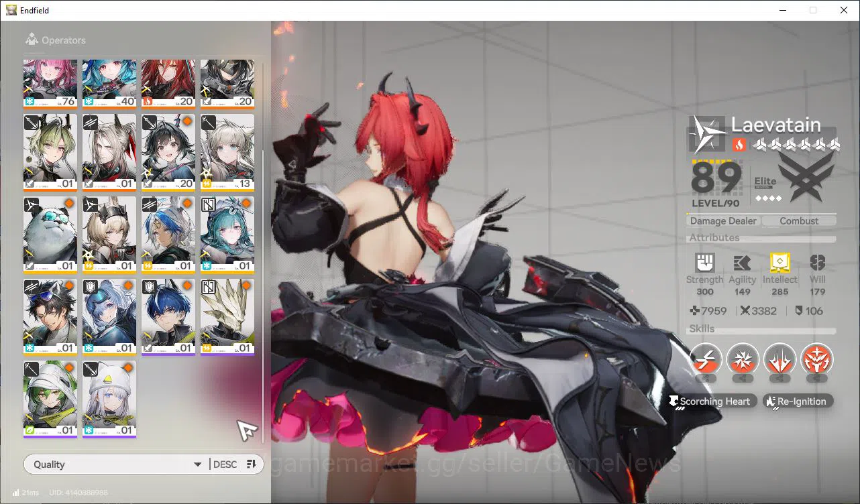Select the green-haired white-hooded operator card
This screenshot has width=860, height=504.
[50, 399]
